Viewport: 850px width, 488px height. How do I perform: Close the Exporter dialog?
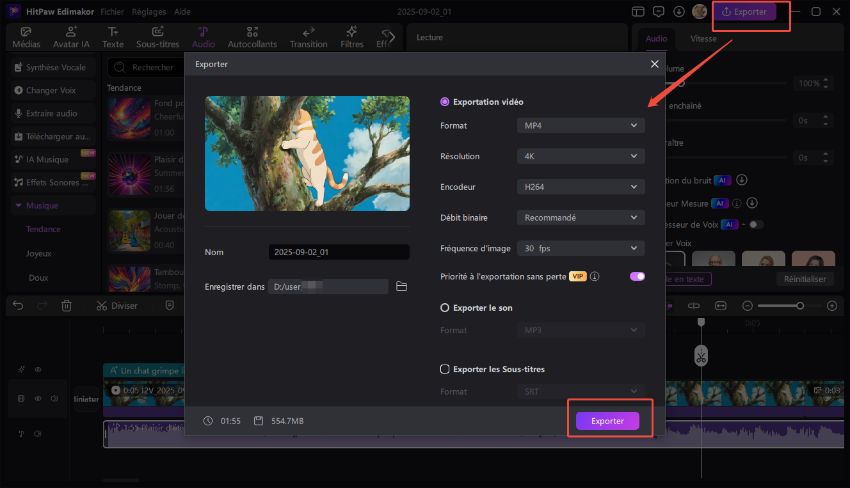point(654,64)
